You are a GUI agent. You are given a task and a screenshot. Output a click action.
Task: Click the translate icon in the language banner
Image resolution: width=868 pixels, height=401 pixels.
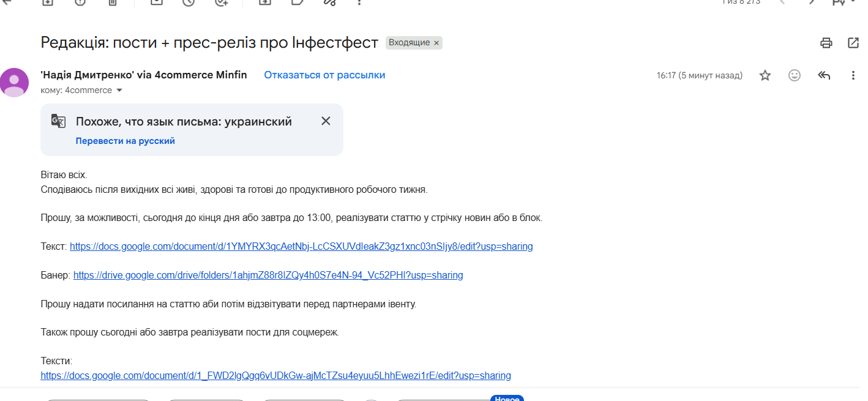pos(58,121)
